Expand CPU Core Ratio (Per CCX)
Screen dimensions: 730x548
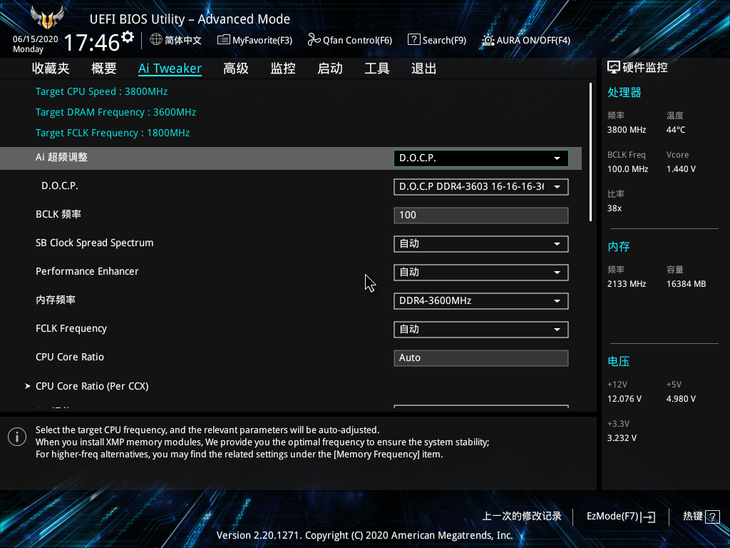pyautogui.click(x=91, y=386)
